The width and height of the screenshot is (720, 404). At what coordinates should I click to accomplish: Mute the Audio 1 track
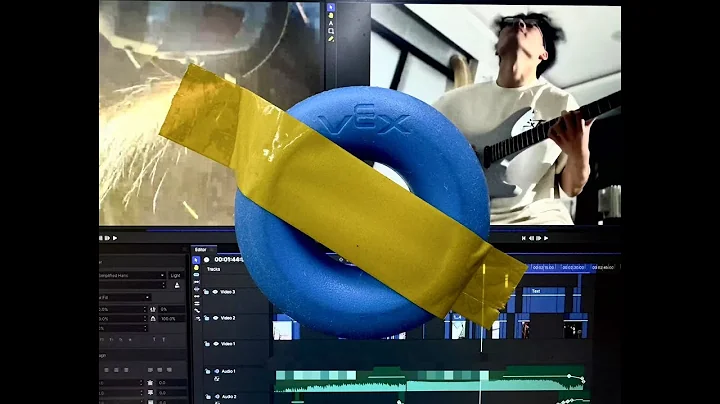coord(217,371)
